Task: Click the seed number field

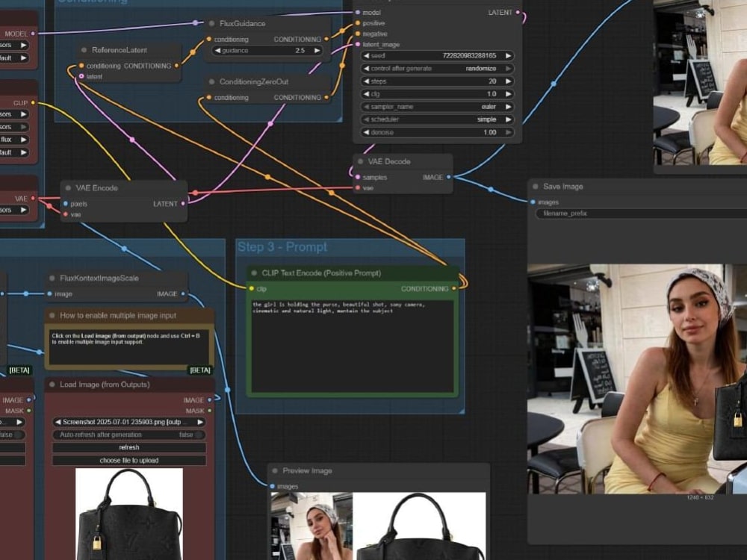Action: point(437,56)
